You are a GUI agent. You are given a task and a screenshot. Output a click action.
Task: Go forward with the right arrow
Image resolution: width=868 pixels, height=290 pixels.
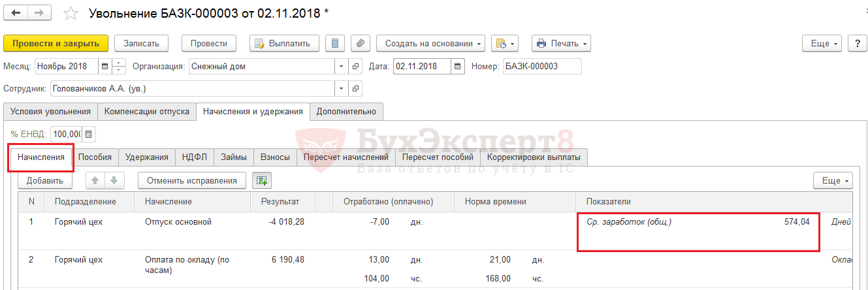click(40, 13)
